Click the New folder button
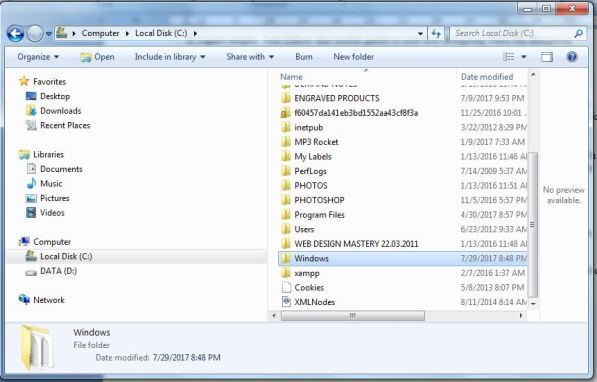This screenshot has height=382, width=597. pyautogui.click(x=354, y=57)
